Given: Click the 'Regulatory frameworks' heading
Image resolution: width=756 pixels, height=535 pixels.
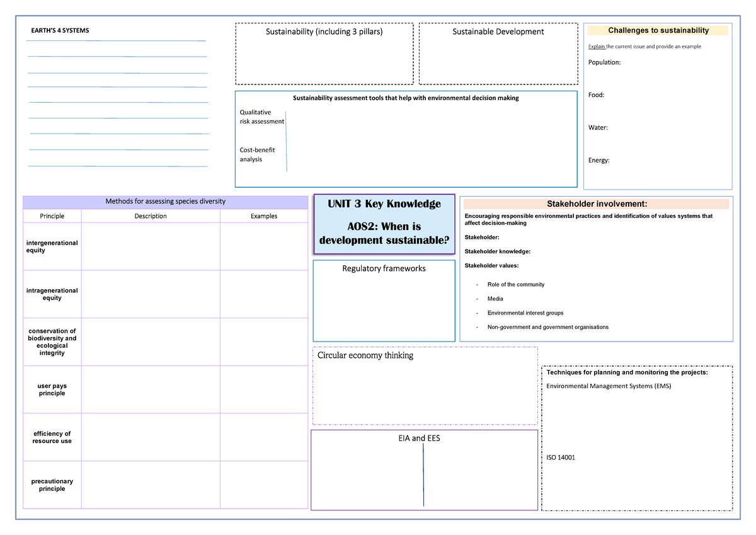Looking at the screenshot, I should pyautogui.click(x=384, y=268).
